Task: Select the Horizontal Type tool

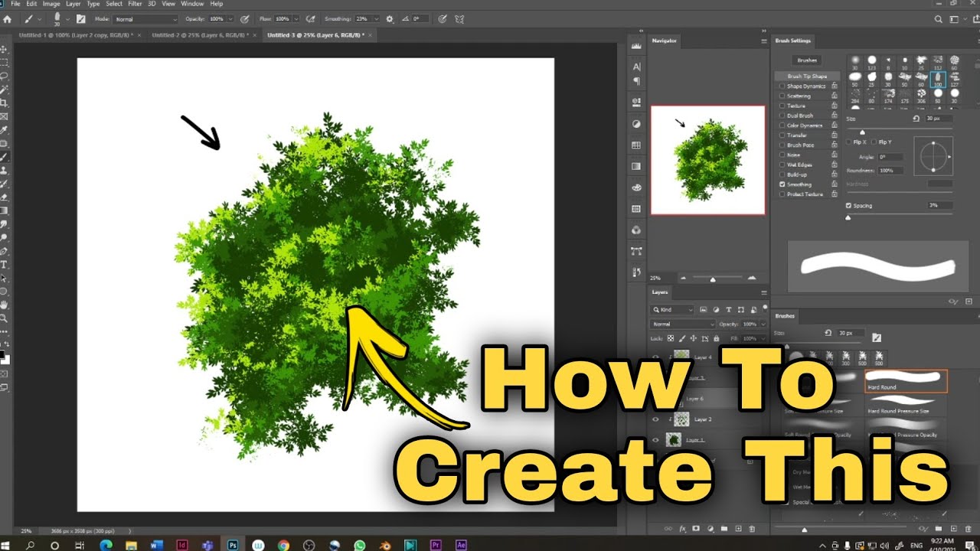Action: coord(5,264)
